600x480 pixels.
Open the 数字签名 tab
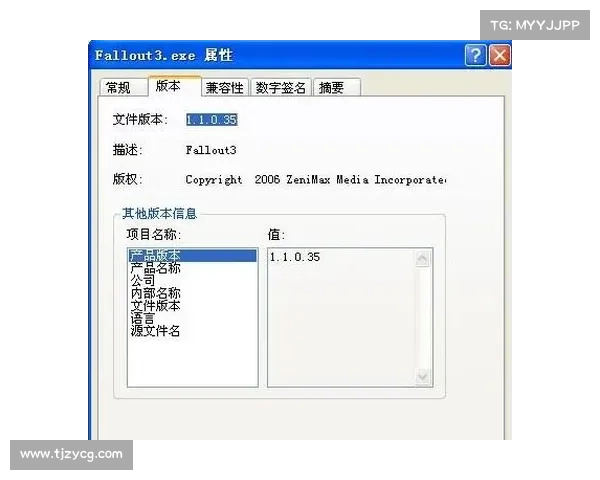(x=280, y=87)
